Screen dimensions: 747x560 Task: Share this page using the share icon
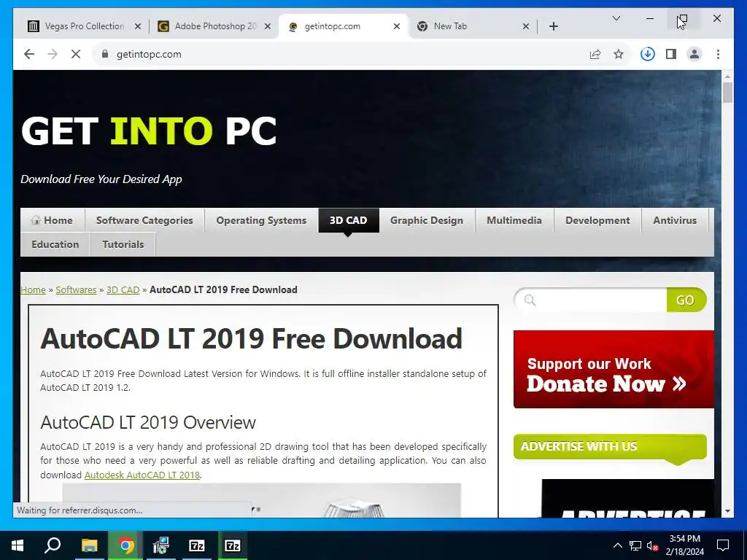click(595, 54)
